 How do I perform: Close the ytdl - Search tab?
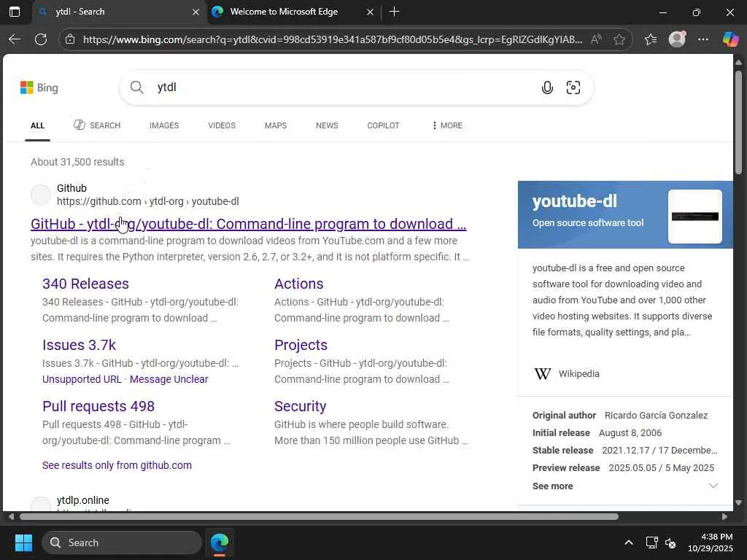pyautogui.click(x=196, y=12)
